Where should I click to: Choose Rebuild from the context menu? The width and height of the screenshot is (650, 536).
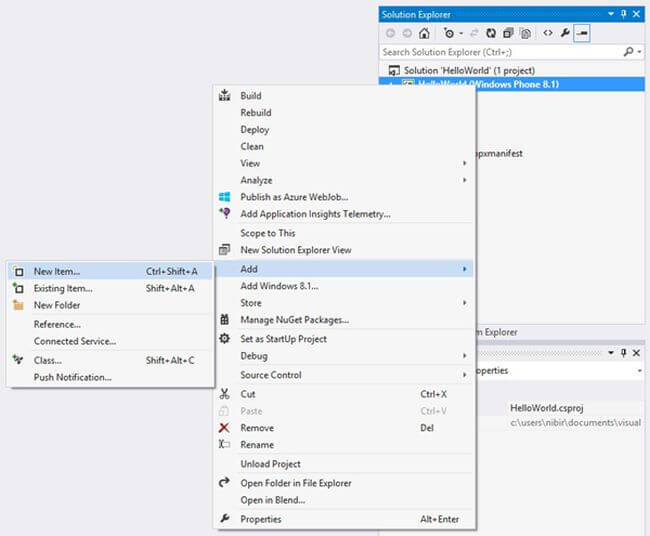pyautogui.click(x=256, y=113)
